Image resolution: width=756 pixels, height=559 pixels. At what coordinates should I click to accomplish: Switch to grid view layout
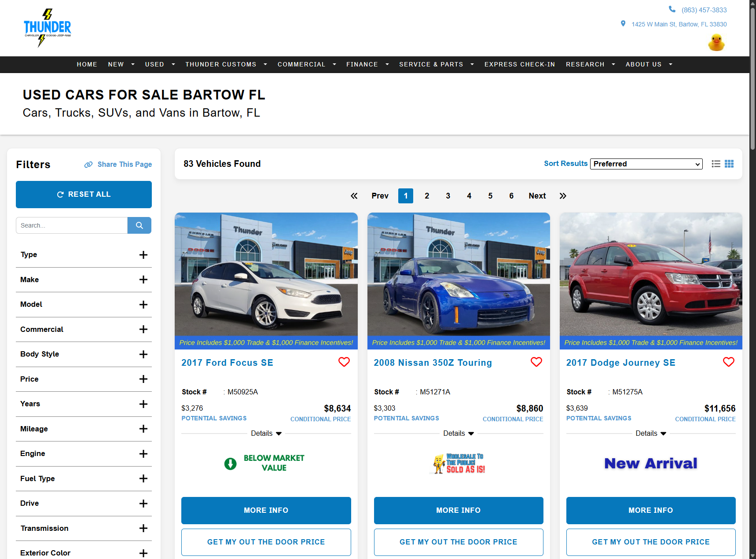tap(729, 164)
